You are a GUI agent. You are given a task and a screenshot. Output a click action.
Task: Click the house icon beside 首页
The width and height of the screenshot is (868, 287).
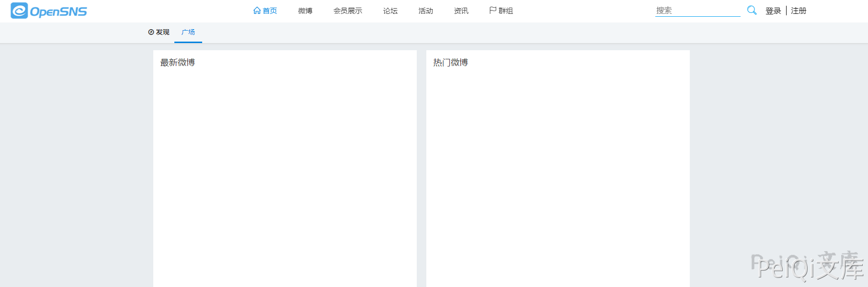coord(257,11)
